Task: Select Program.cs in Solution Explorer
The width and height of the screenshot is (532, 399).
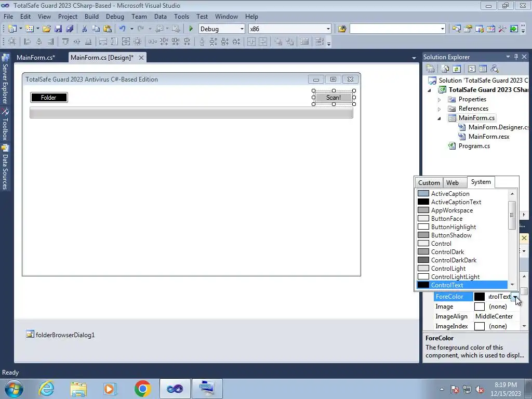Action: click(474, 146)
